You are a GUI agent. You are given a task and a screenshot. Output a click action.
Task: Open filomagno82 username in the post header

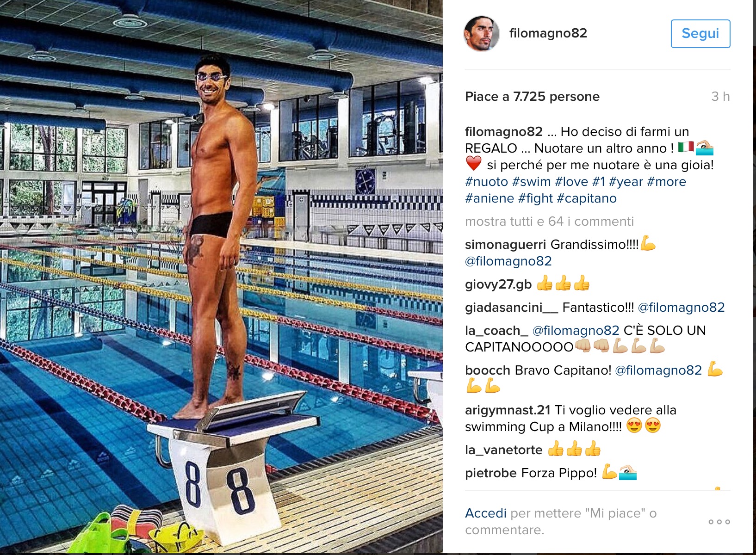(x=548, y=33)
